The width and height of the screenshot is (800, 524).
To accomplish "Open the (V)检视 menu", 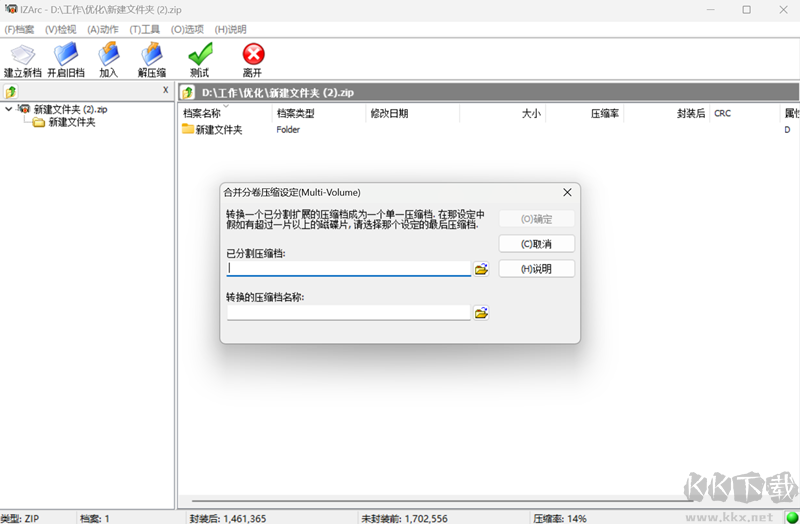I will click(60, 30).
